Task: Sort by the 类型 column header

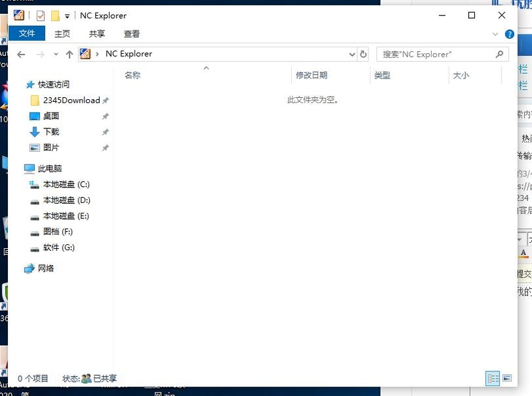Action: (382, 75)
